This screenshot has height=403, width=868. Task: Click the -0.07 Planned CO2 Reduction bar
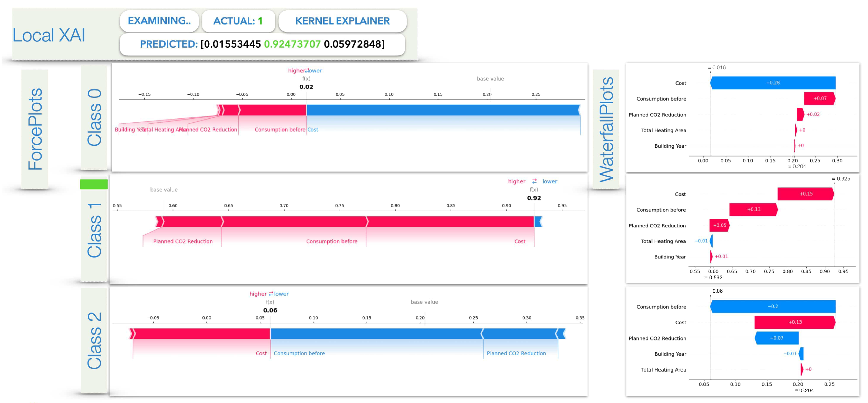(x=776, y=338)
